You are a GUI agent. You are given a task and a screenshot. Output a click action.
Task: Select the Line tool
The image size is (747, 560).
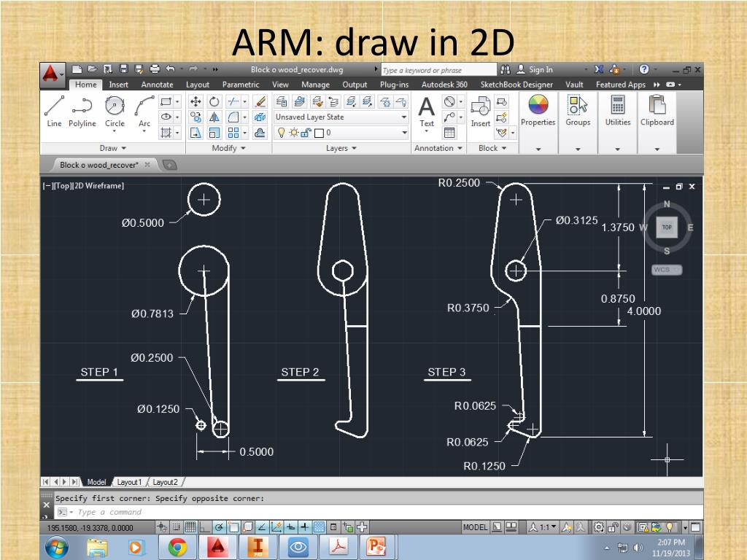tap(54, 112)
